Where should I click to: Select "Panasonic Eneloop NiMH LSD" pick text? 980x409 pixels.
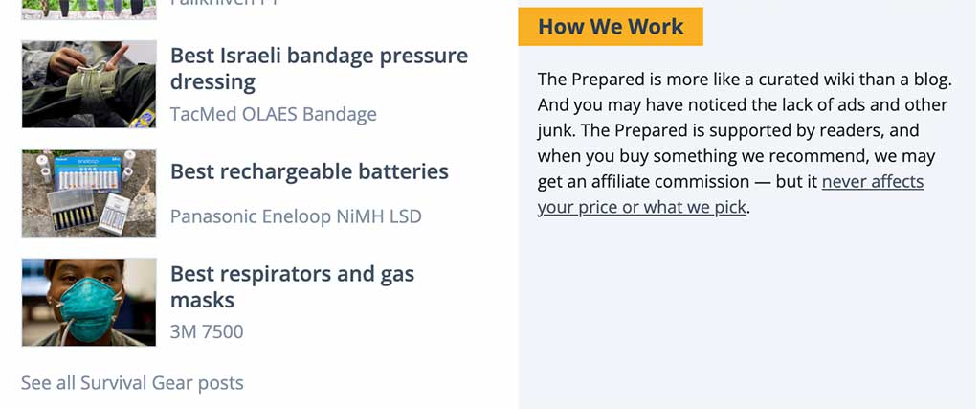(x=296, y=216)
